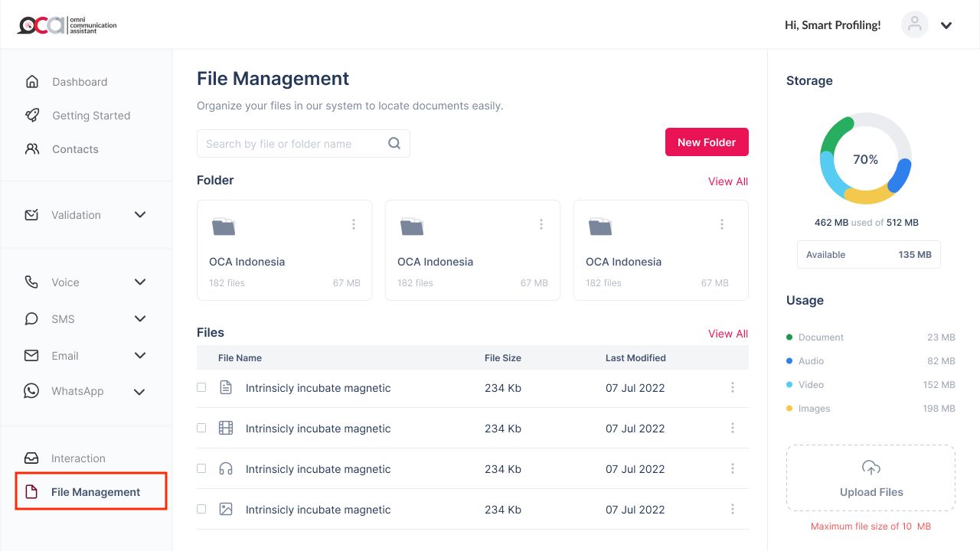Check the document file row checkbox

[201, 387]
